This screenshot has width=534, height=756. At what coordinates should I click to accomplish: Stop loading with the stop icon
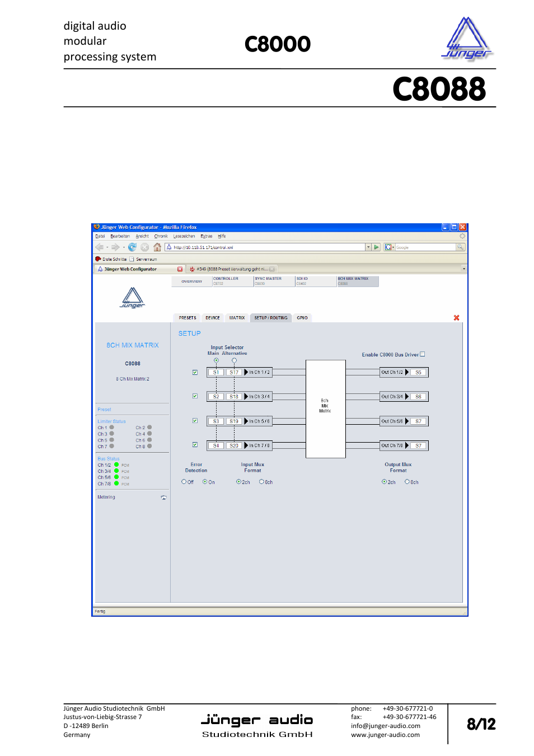[144, 247]
